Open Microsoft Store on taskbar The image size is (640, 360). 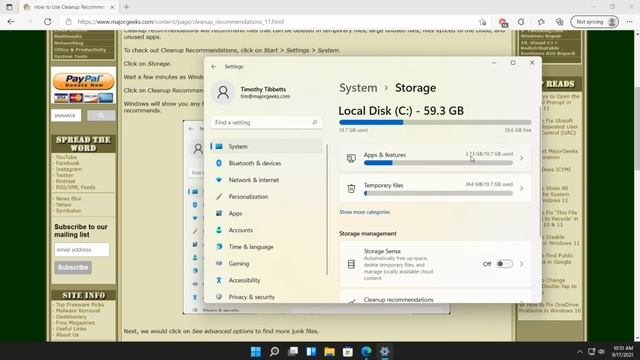pos(348,351)
